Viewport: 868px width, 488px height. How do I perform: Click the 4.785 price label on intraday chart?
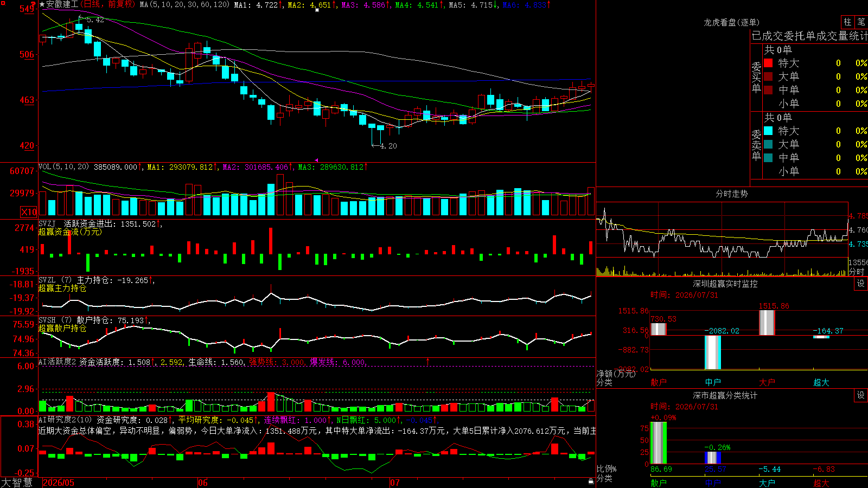pyautogui.click(x=858, y=216)
